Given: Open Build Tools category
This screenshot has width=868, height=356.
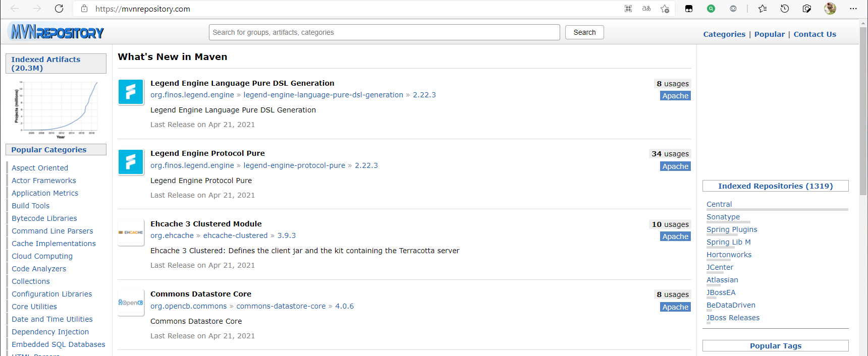Looking at the screenshot, I should coord(31,206).
